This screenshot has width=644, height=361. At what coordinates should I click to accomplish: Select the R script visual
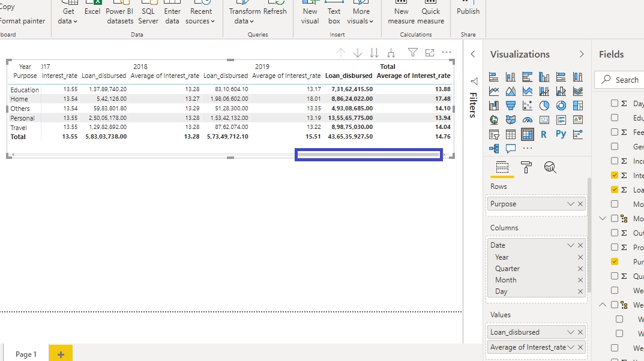[544, 134]
